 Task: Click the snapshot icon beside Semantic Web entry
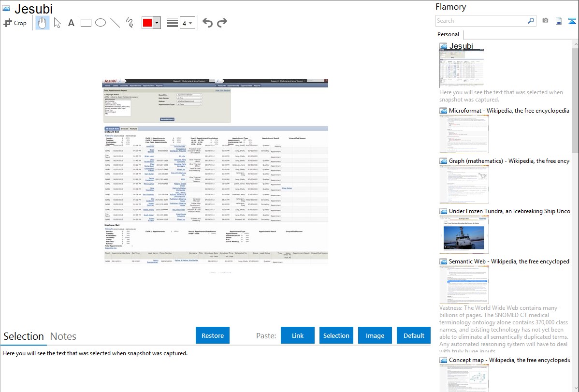(444, 261)
